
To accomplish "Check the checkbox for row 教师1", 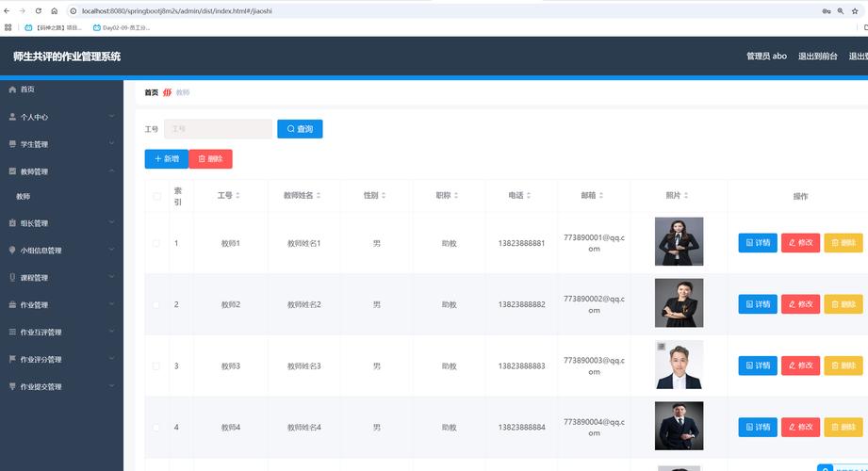I will pos(156,243).
